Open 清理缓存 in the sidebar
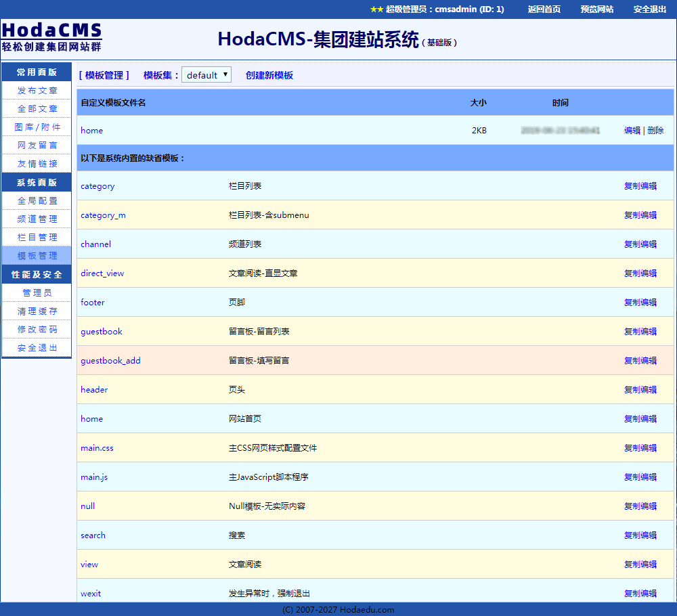The height and width of the screenshot is (616, 677). [37, 311]
